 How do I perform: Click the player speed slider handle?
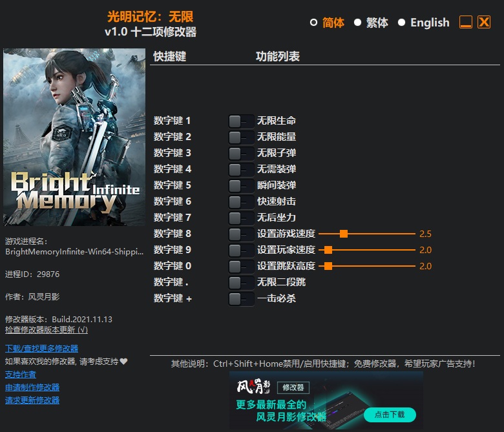328,250
